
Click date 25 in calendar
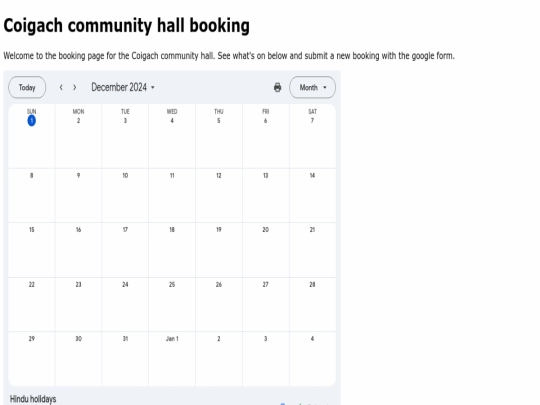(172, 284)
